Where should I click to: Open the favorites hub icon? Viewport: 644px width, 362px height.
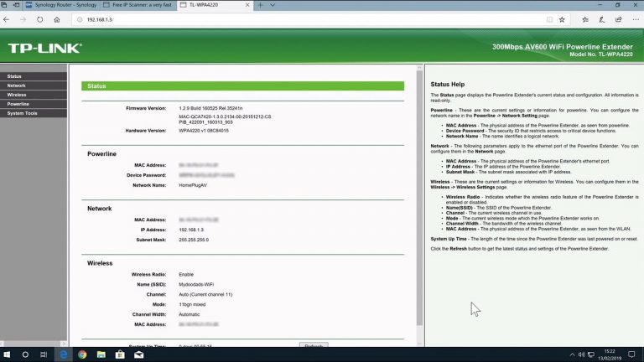585,19
